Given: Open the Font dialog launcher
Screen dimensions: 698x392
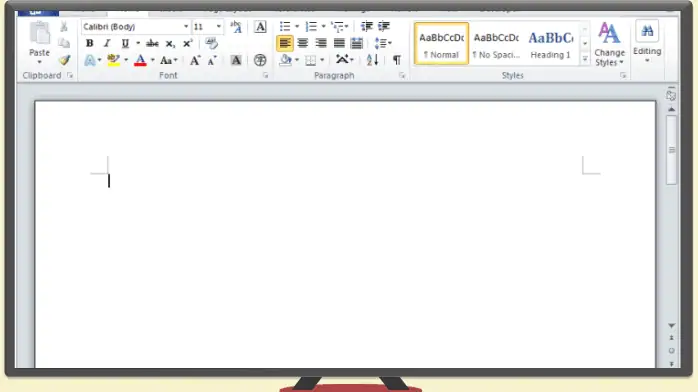Looking at the screenshot, I should coord(266,76).
